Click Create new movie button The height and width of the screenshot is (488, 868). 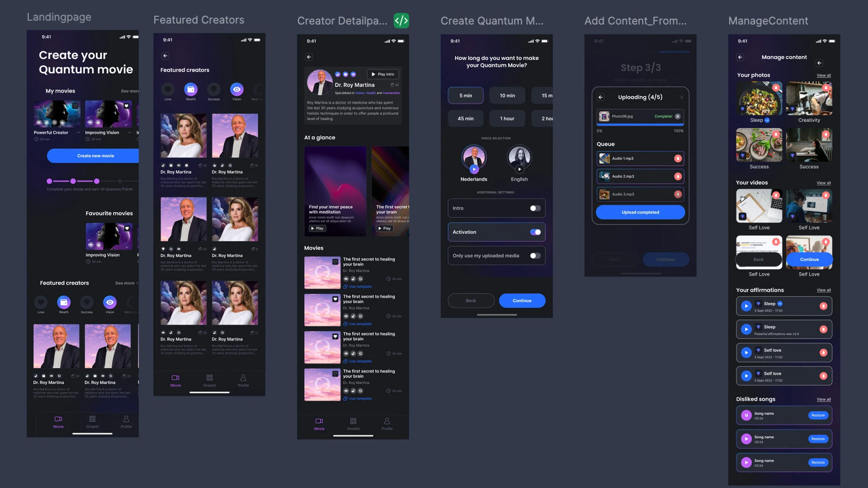tap(93, 156)
